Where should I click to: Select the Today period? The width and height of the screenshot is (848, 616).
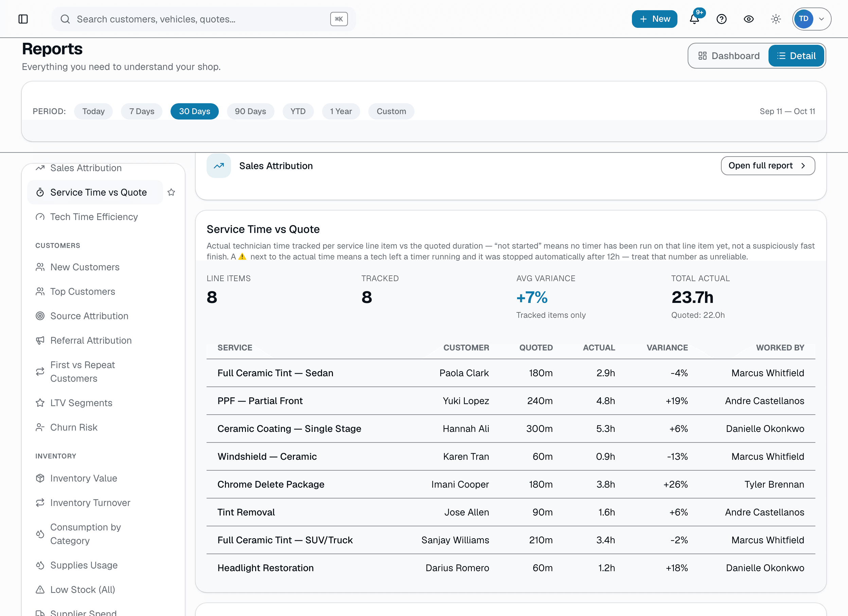pos(93,111)
